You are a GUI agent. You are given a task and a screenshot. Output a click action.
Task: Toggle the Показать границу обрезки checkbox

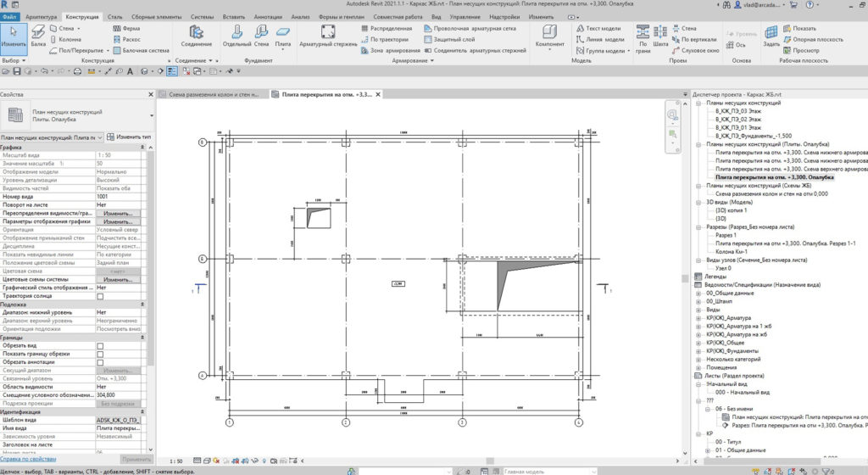point(100,355)
